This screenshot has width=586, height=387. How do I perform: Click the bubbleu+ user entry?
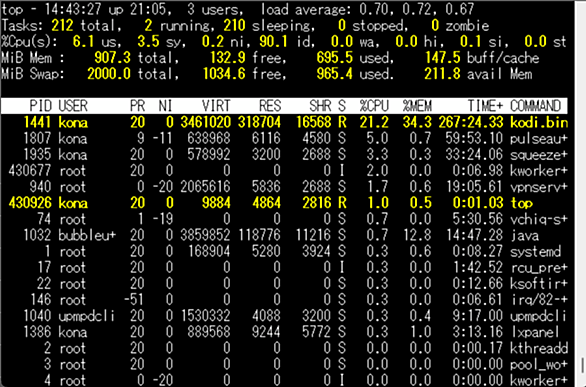(x=87, y=235)
